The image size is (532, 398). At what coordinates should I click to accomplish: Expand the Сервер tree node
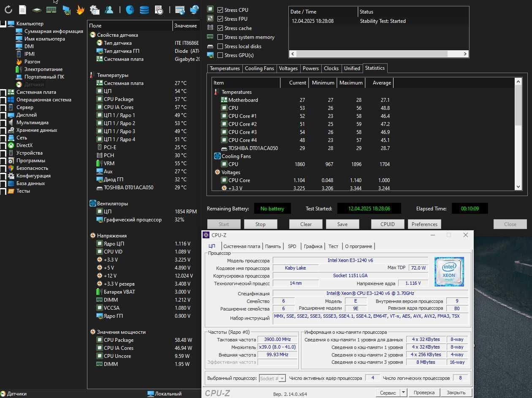(3, 107)
